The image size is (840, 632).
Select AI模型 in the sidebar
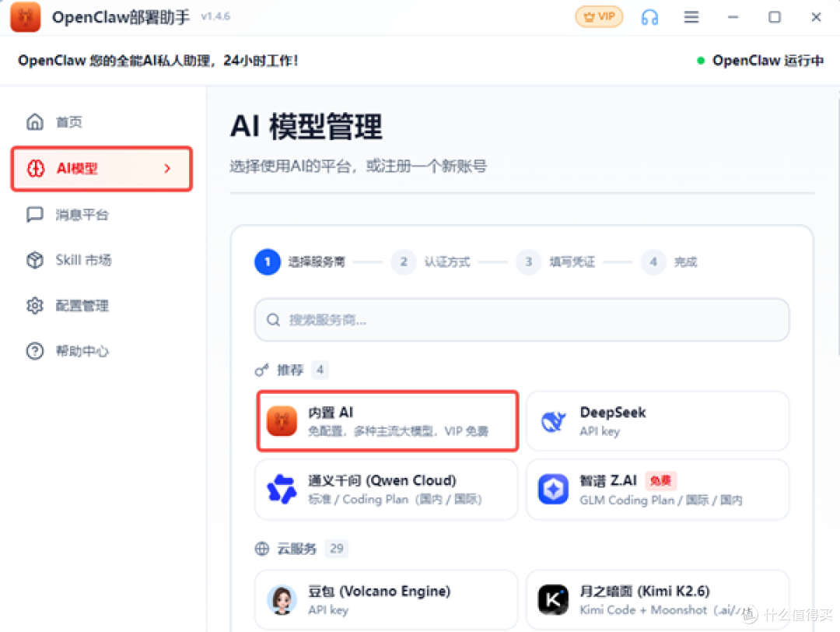(x=102, y=168)
